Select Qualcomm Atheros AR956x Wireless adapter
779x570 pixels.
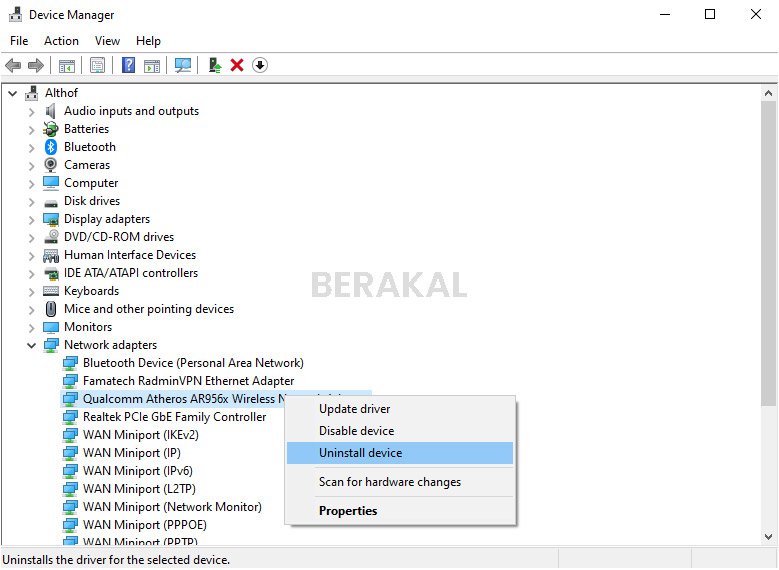point(185,399)
